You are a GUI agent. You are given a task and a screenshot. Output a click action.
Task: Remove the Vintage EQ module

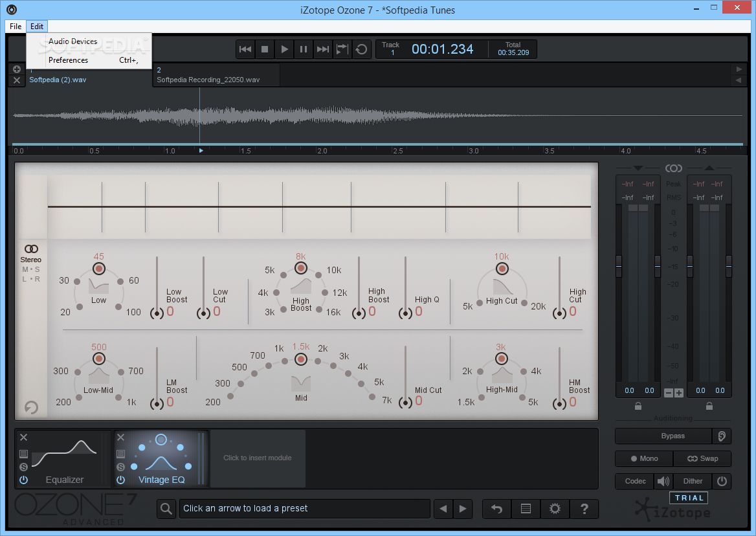pyautogui.click(x=120, y=437)
